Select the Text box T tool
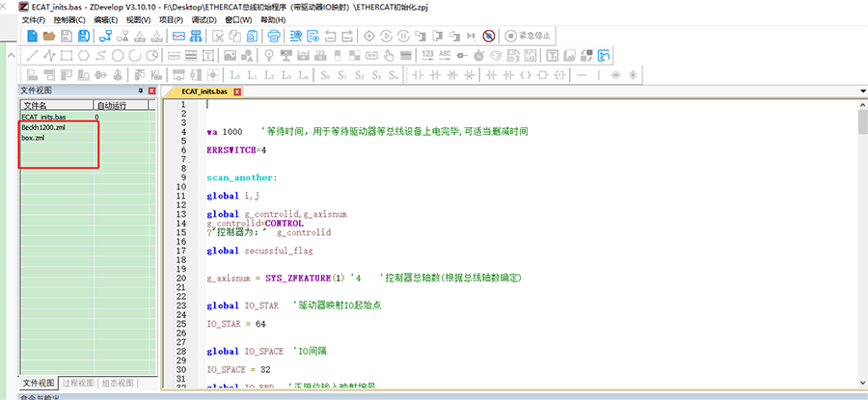 [208, 55]
